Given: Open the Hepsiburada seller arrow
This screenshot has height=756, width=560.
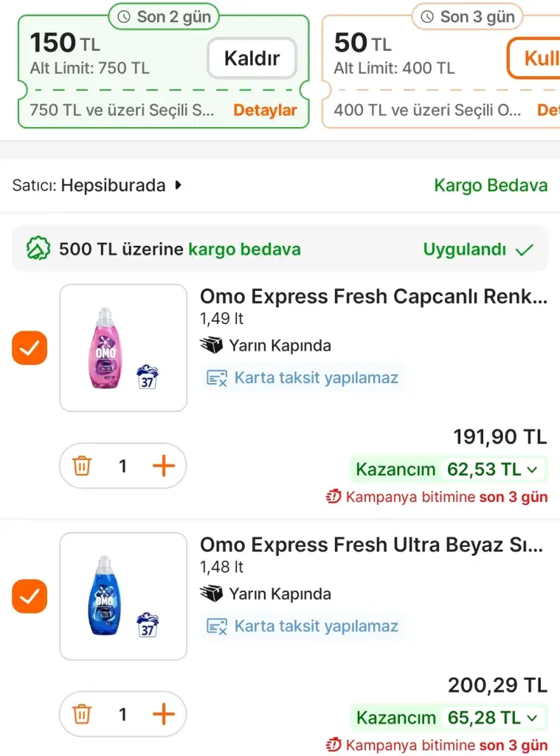Looking at the screenshot, I should click(x=178, y=185).
